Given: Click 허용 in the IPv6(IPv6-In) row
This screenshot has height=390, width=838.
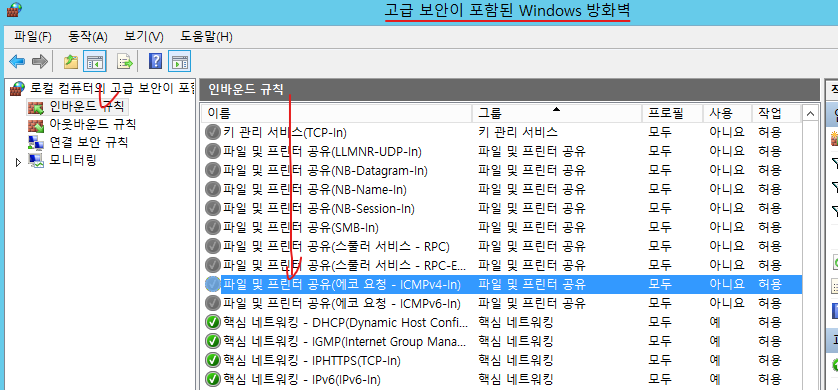Looking at the screenshot, I should click(770, 379).
